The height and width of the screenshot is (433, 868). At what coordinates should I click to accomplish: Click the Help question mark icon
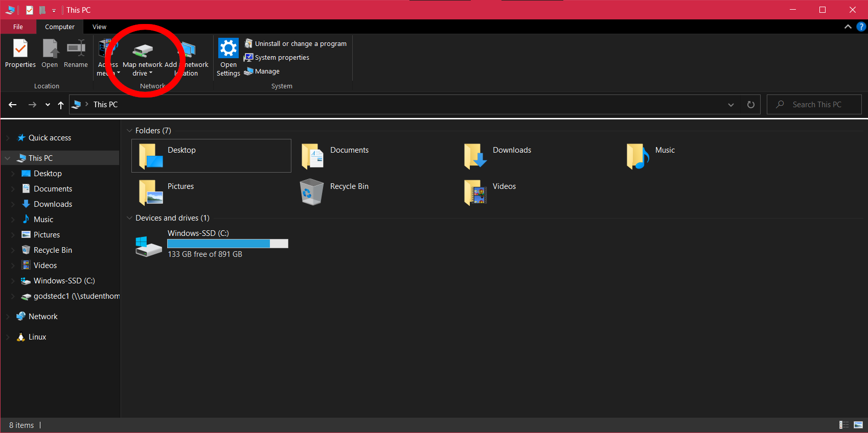(x=861, y=27)
